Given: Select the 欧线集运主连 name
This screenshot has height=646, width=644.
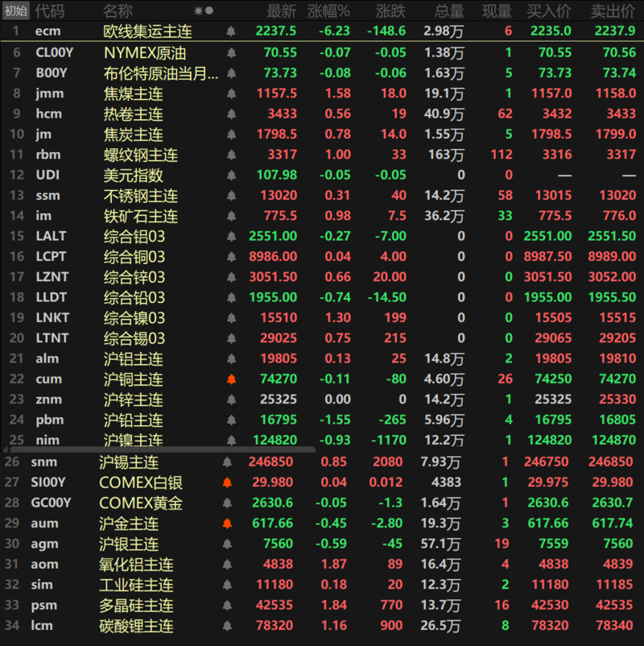Looking at the screenshot, I should 148,31.
